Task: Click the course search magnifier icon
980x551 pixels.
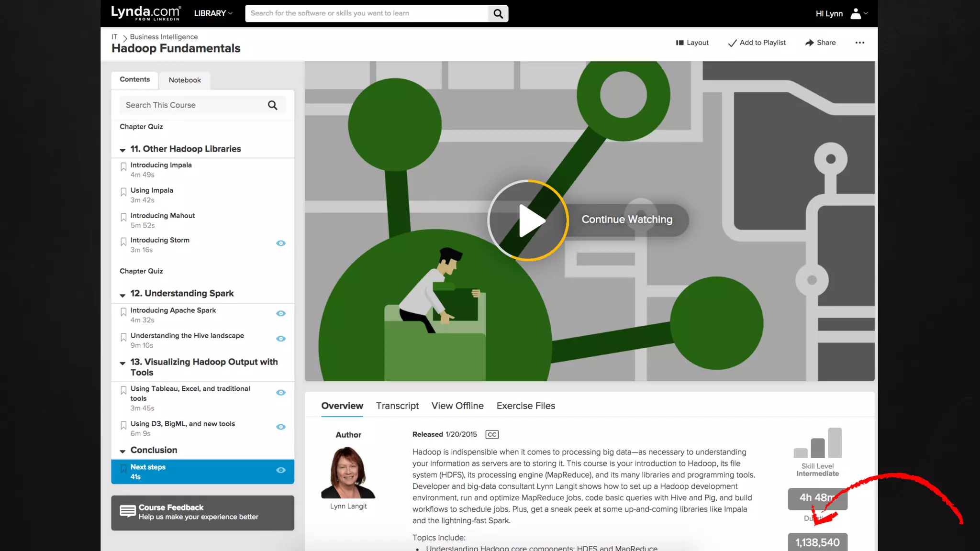Action: click(x=272, y=105)
